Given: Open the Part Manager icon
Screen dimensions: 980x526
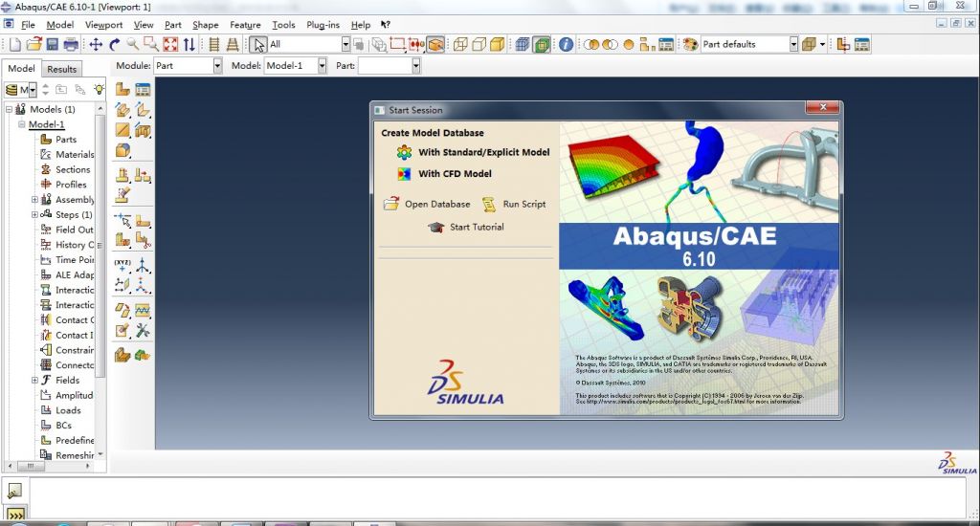Looking at the screenshot, I should pyautogui.click(x=143, y=89).
